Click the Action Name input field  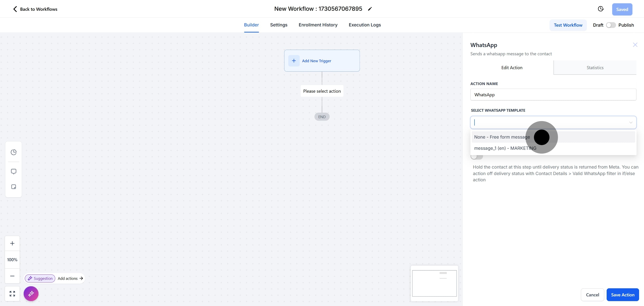click(x=553, y=95)
